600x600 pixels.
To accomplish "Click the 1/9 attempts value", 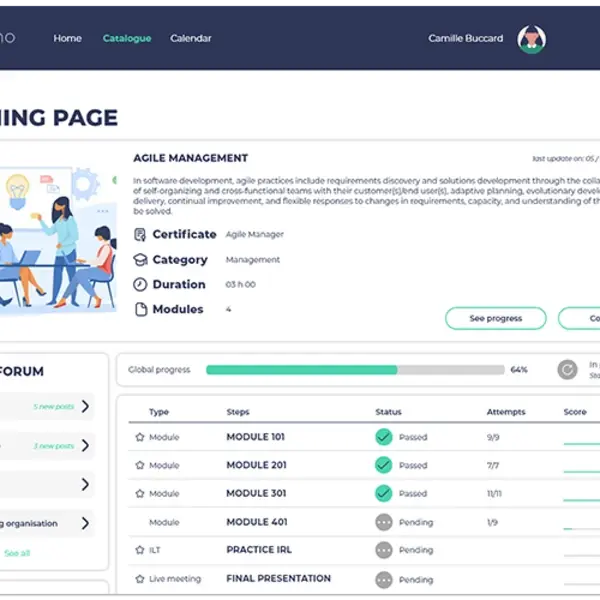I will tap(492, 522).
